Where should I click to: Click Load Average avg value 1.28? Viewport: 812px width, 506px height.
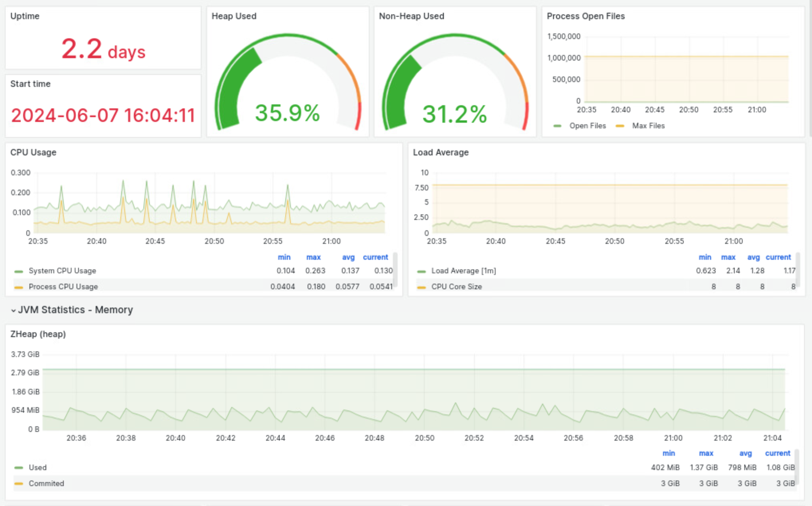click(x=757, y=271)
